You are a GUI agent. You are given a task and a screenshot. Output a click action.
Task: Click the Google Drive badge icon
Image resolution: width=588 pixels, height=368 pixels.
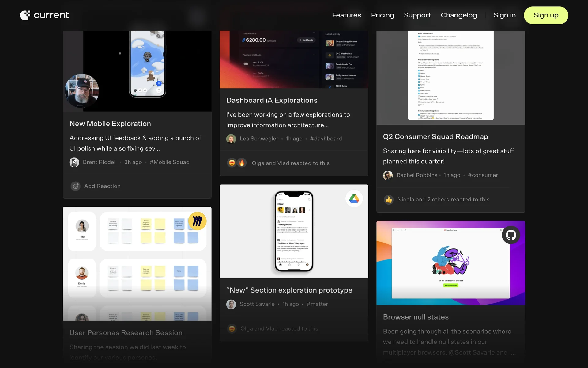point(354,199)
